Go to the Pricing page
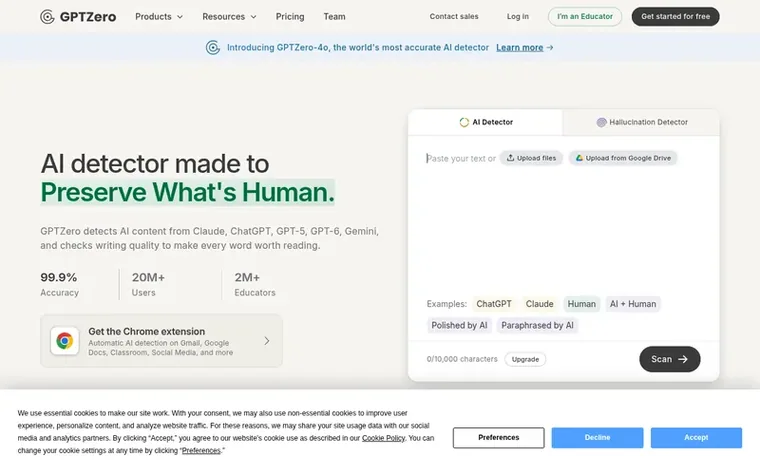The image size is (760, 475). pyautogui.click(x=290, y=16)
